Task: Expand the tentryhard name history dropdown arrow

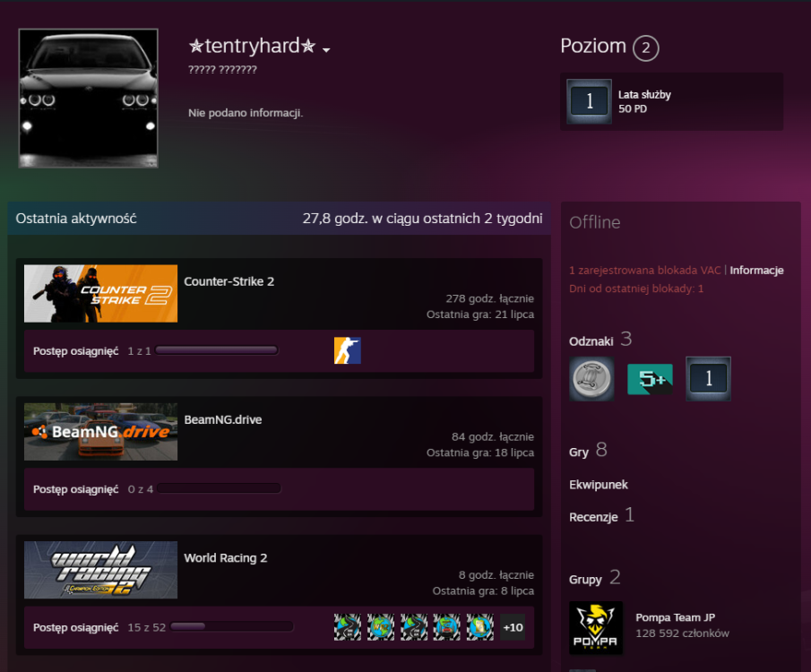Action: (x=326, y=50)
